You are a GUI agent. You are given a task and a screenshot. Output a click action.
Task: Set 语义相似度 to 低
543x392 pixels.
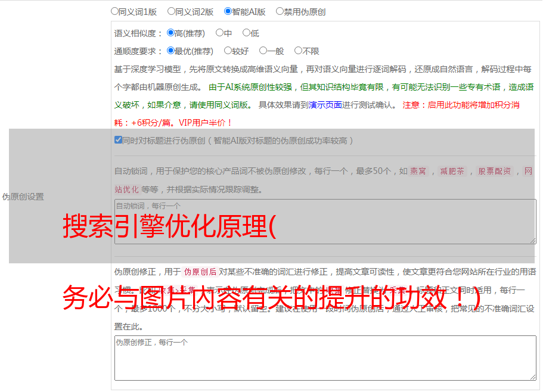[246, 33]
